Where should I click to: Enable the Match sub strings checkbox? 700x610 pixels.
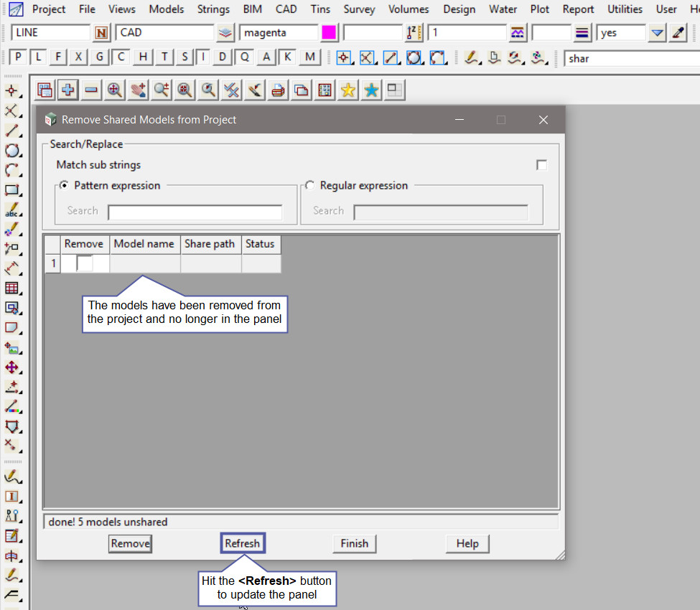point(541,165)
